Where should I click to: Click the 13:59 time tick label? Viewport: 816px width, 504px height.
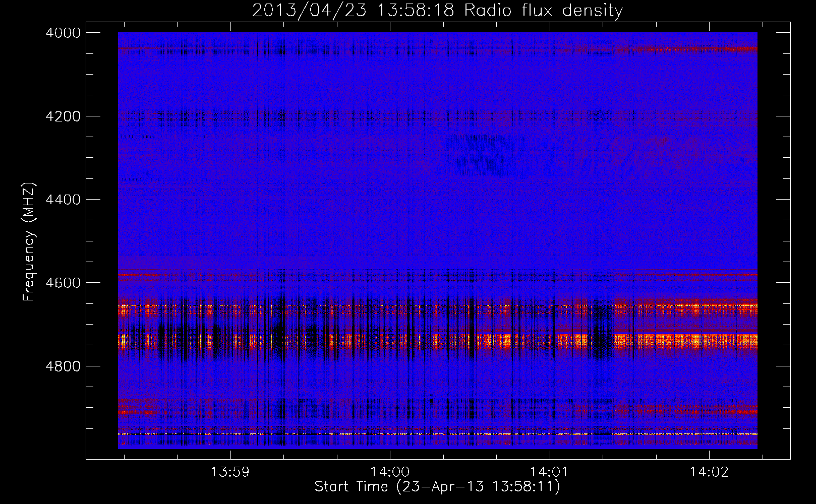230,472
